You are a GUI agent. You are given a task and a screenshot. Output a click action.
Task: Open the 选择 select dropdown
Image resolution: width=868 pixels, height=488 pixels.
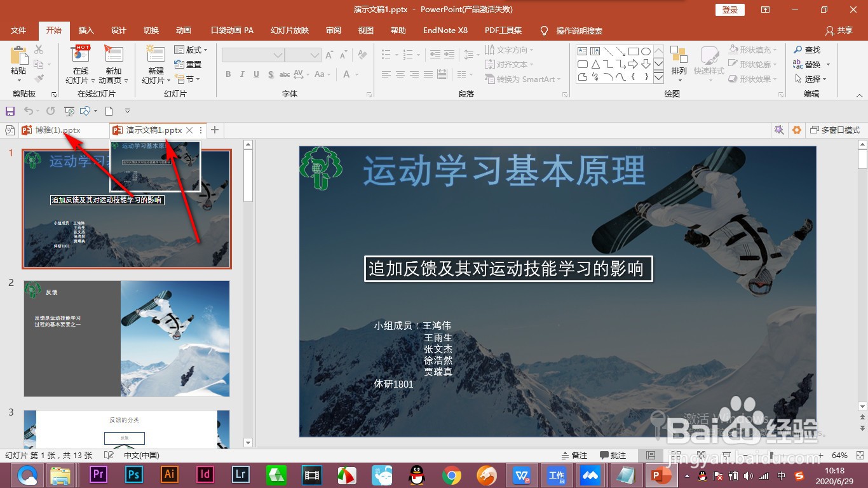810,79
